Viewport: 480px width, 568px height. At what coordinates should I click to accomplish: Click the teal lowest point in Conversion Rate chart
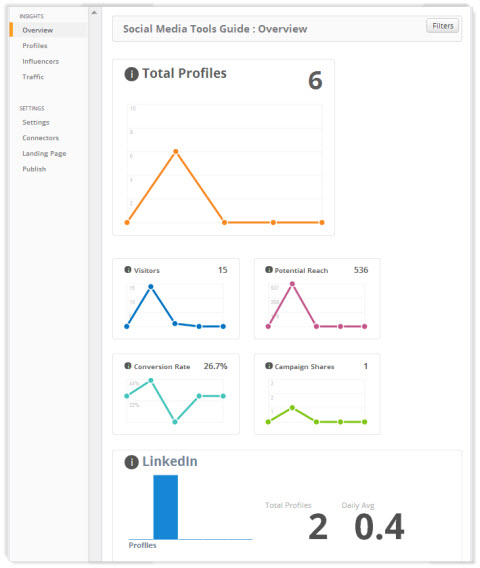175,422
